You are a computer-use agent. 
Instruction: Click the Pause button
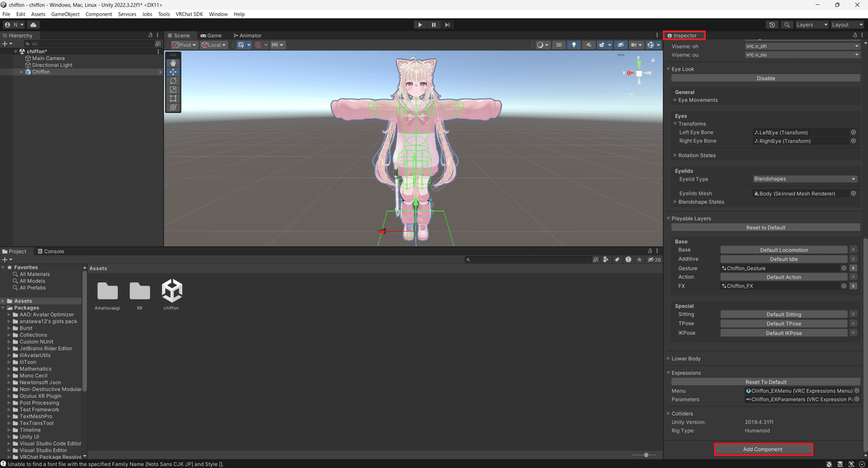[434, 25]
